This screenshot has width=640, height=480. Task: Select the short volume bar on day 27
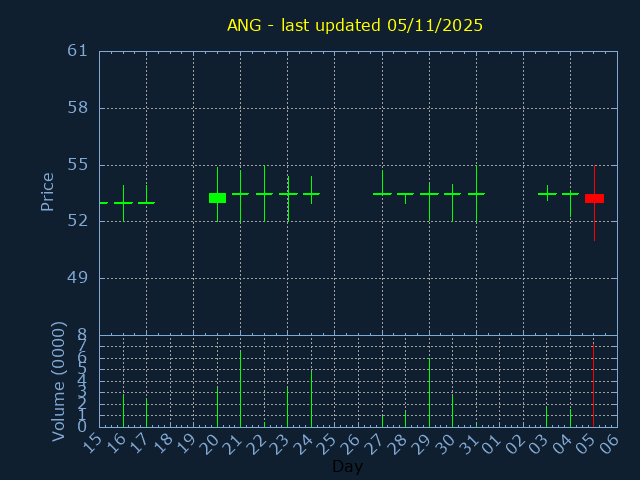click(382, 421)
